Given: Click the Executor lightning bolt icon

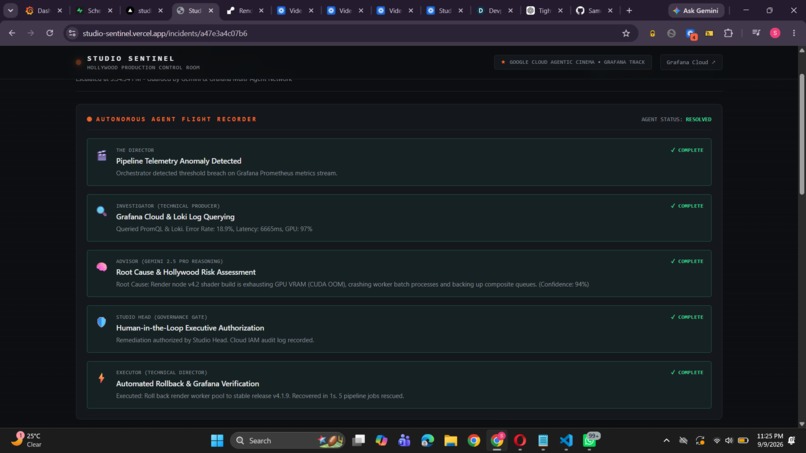Looking at the screenshot, I should click(x=102, y=378).
